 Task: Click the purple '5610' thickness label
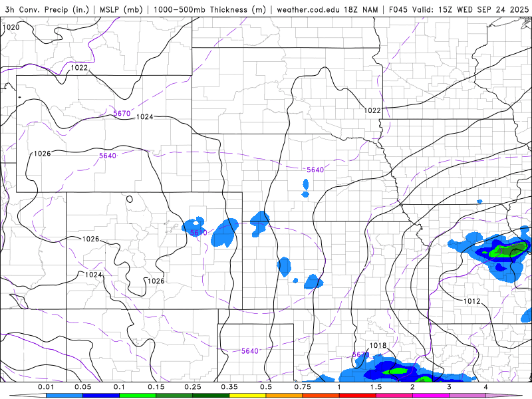[x=198, y=233]
